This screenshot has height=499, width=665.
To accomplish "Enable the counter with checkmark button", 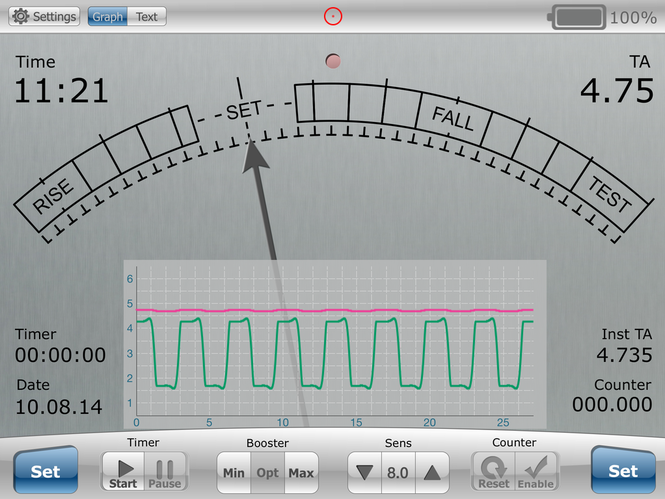I will point(535,471).
